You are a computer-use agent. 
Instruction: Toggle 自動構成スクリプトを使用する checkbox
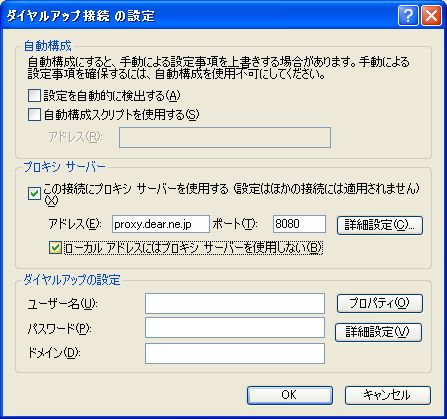coord(34,115)
